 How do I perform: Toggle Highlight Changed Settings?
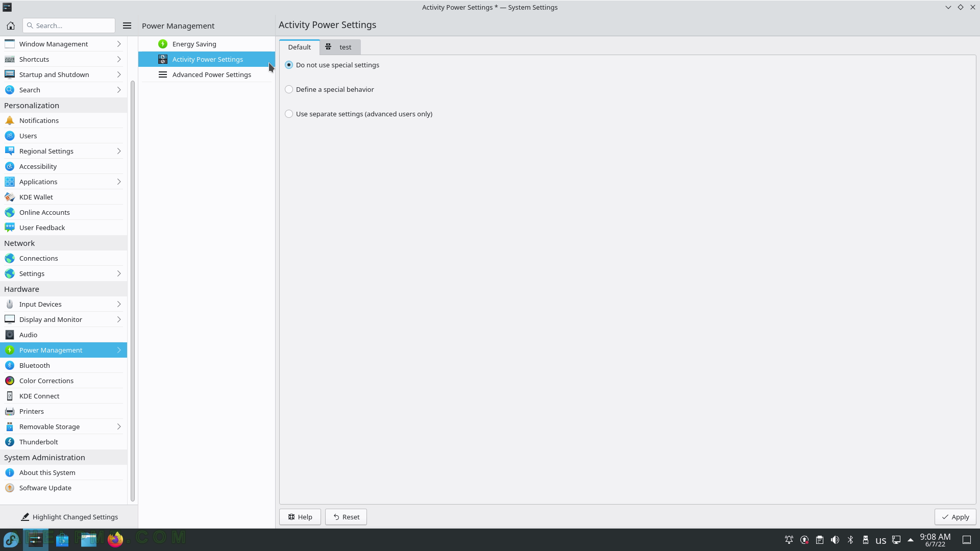coord(69,517)
